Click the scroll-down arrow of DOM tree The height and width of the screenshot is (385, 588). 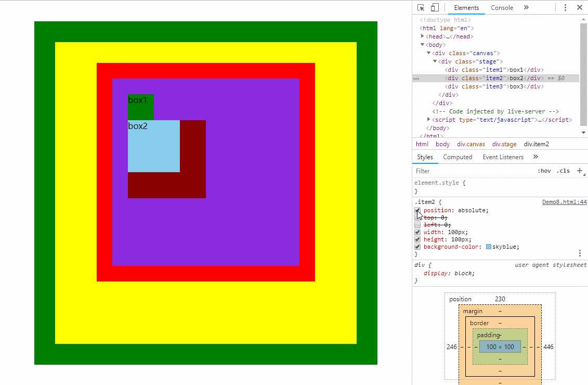click(583, 133)
